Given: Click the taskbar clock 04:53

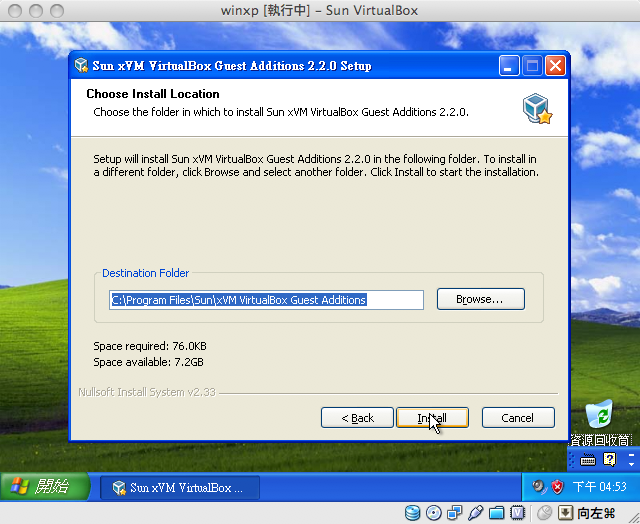Looking at the screenshot, I should (x=599, y=486).
